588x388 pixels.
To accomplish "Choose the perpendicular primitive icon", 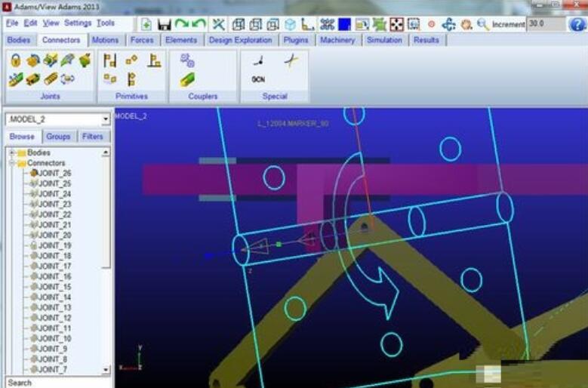I will click(x=154, y=60).
